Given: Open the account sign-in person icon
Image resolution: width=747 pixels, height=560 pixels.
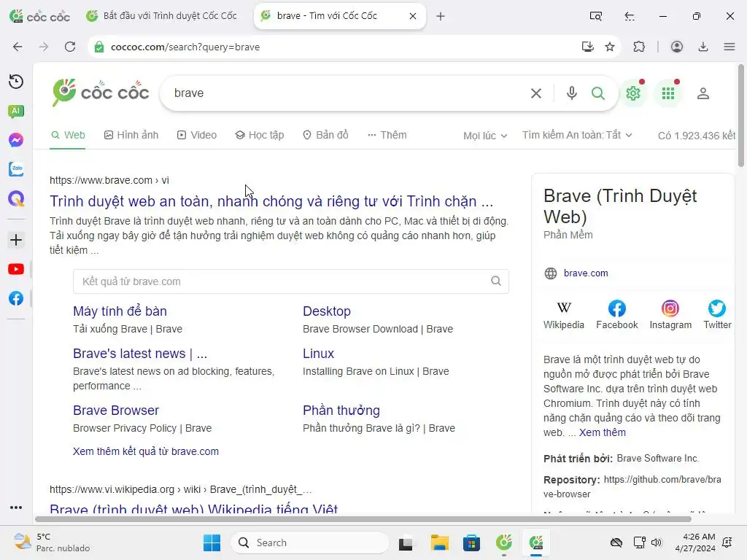Looking at the screenshot, I should click(x=703, y=93).
